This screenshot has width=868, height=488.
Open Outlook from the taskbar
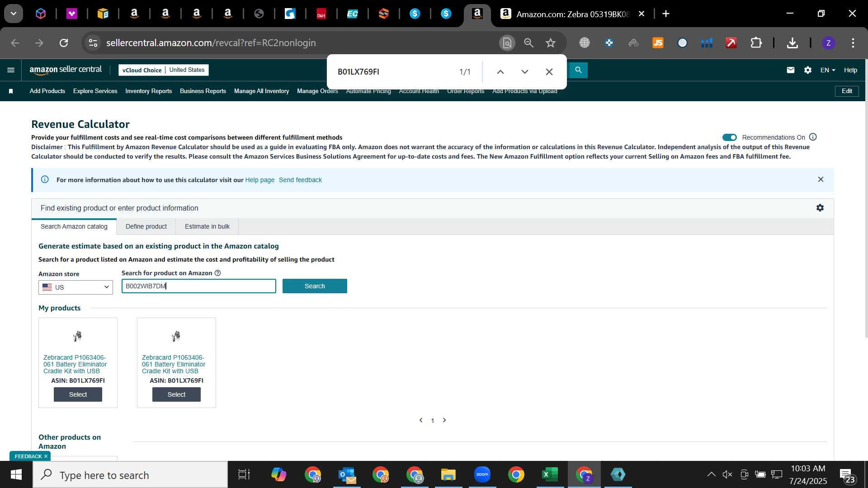coord(347,475)
